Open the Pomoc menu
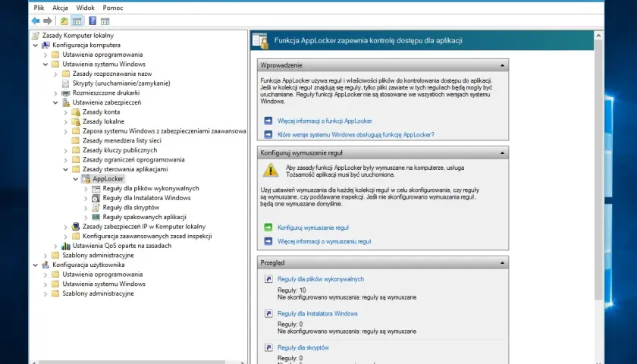 pos(113,8)
